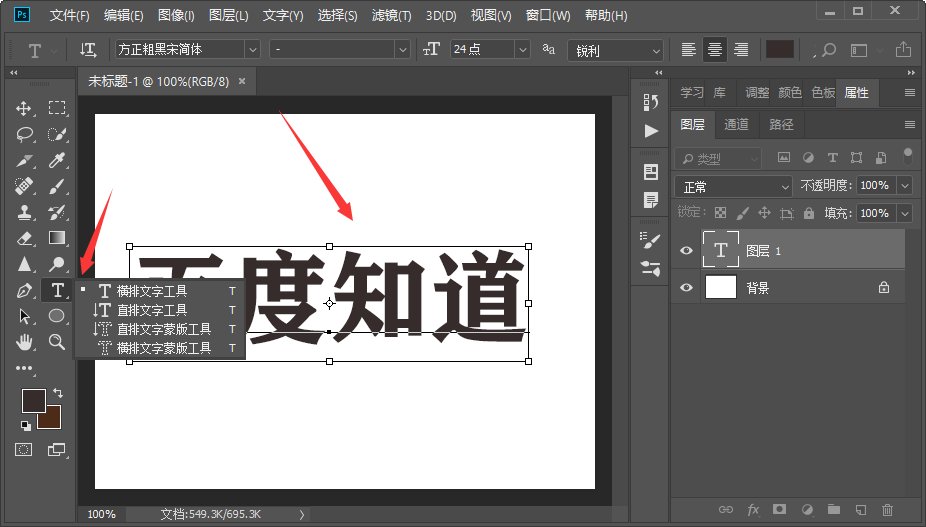Toggle lock position of layer
The height and width of the screenshot is (527, 926).
764,213
